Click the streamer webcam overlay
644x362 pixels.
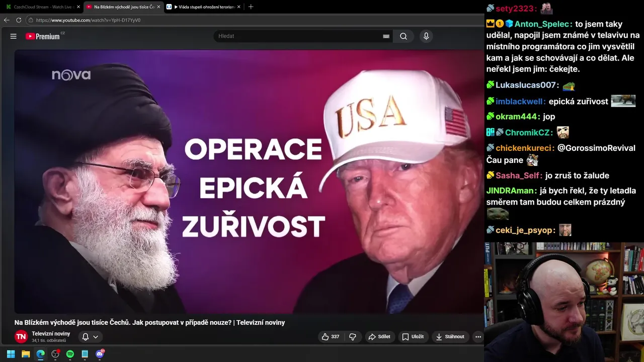click(564, 302)
